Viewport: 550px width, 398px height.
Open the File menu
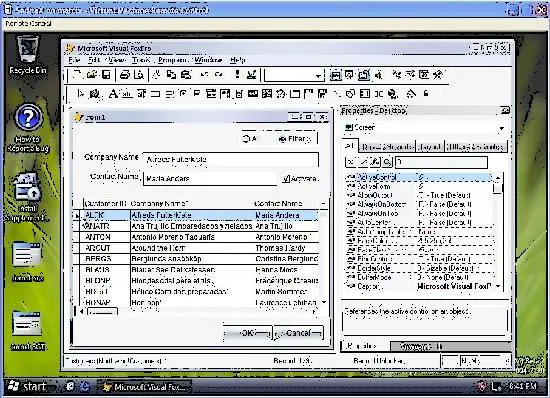[74, 60]
